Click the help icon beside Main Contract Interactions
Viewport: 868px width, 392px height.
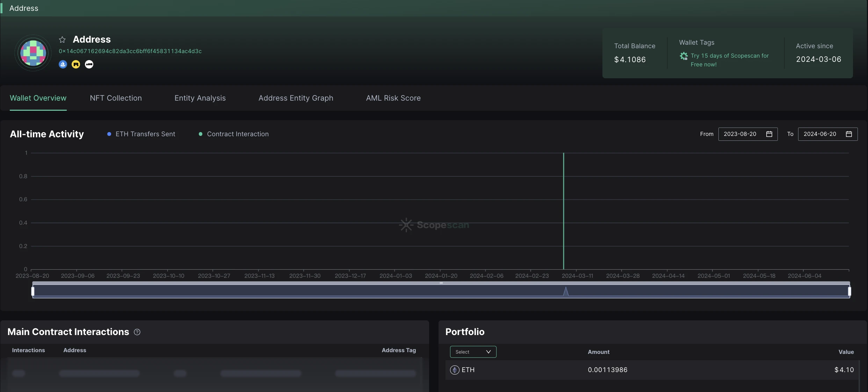tap(137, 332)
